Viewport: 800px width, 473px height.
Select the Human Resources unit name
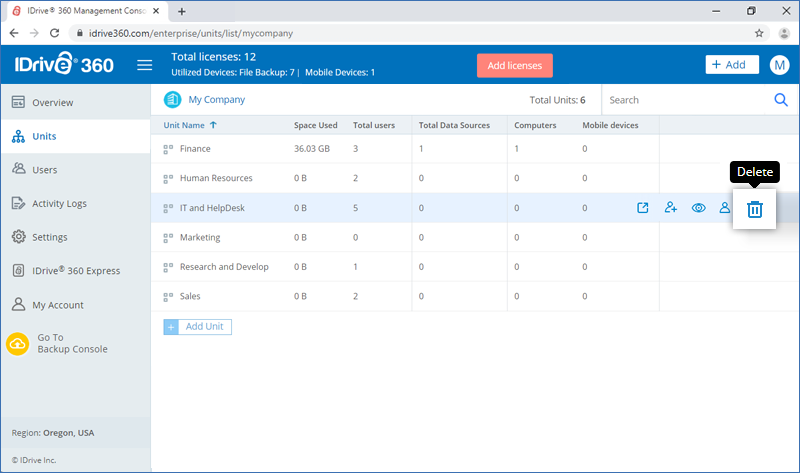[x=216, y=178]
